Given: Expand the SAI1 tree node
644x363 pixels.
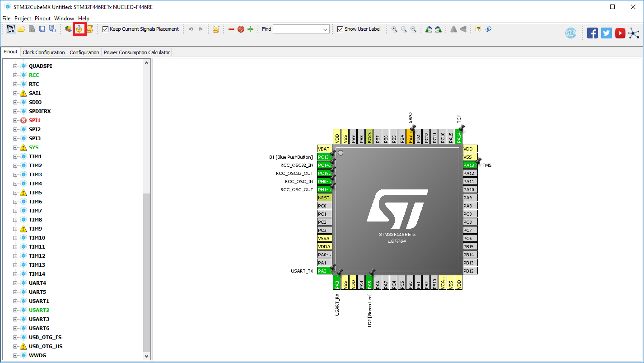Looking at the screenshot, I should [x=15, y=93].
